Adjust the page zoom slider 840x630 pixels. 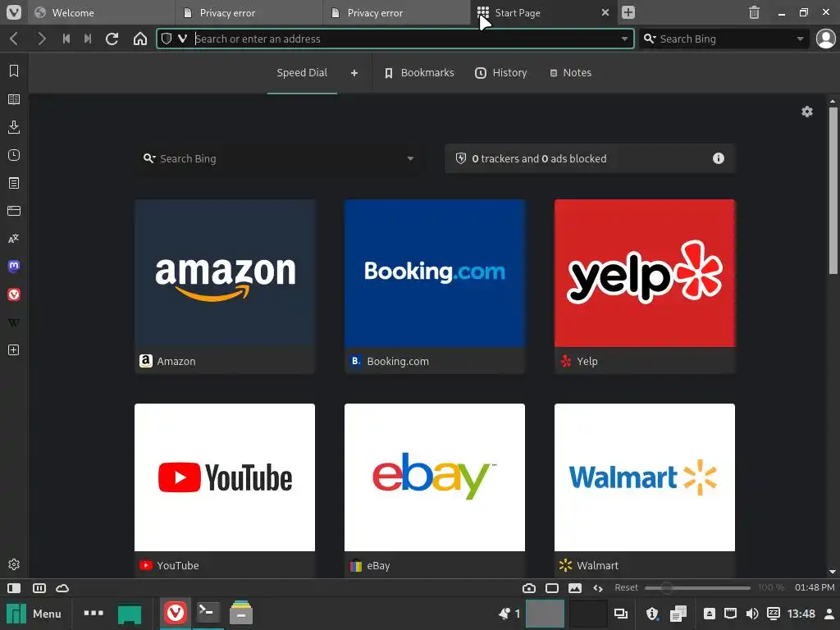point(697,587)
